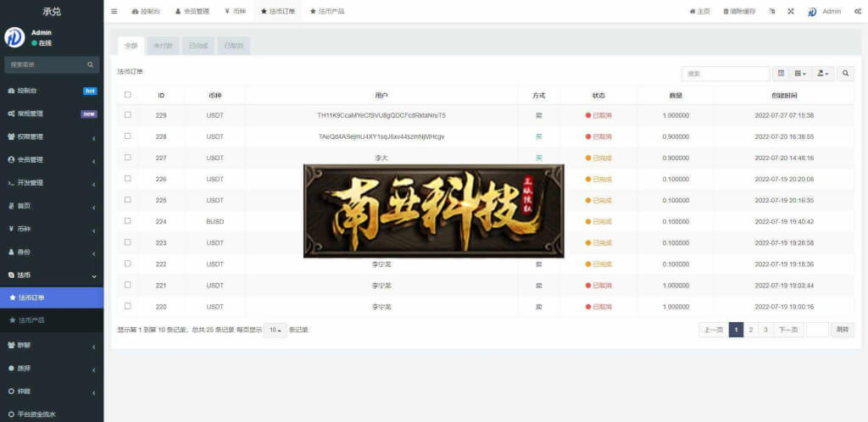Tick the checkbox for order 222
The image size is (868, 422).
128,264
